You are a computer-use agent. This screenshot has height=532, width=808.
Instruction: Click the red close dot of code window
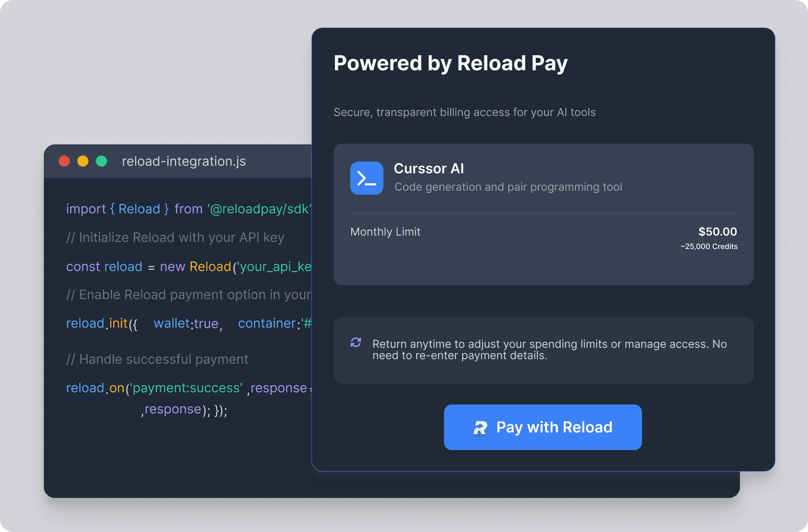(64, 161)
